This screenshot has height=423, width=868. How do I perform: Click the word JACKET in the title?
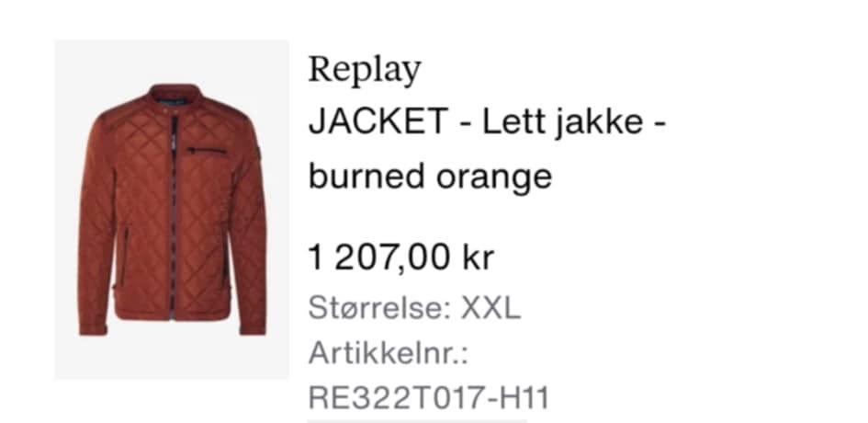click(x=378, y=121)
